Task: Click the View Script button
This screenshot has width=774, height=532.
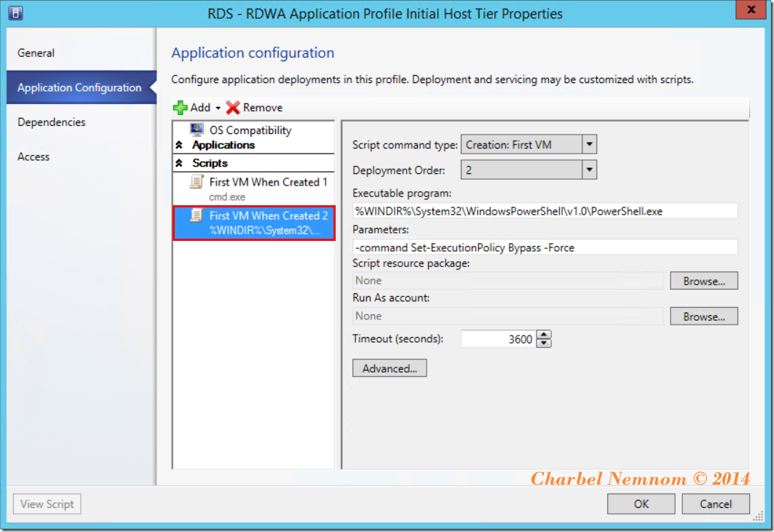Action: tap(47, 504)
